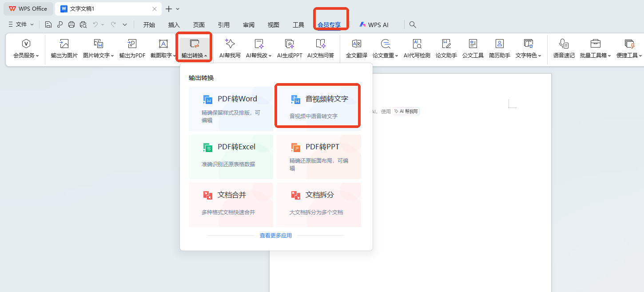Open WPS AI tab

374,25
